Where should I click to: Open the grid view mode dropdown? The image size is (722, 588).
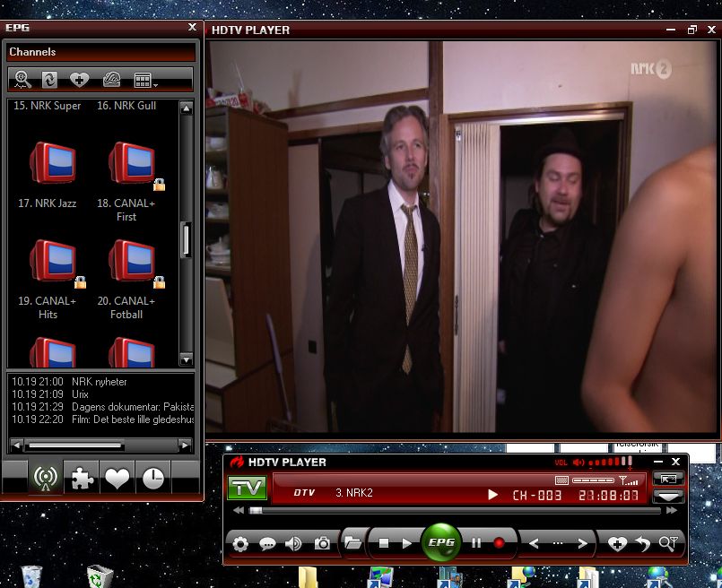145,80
